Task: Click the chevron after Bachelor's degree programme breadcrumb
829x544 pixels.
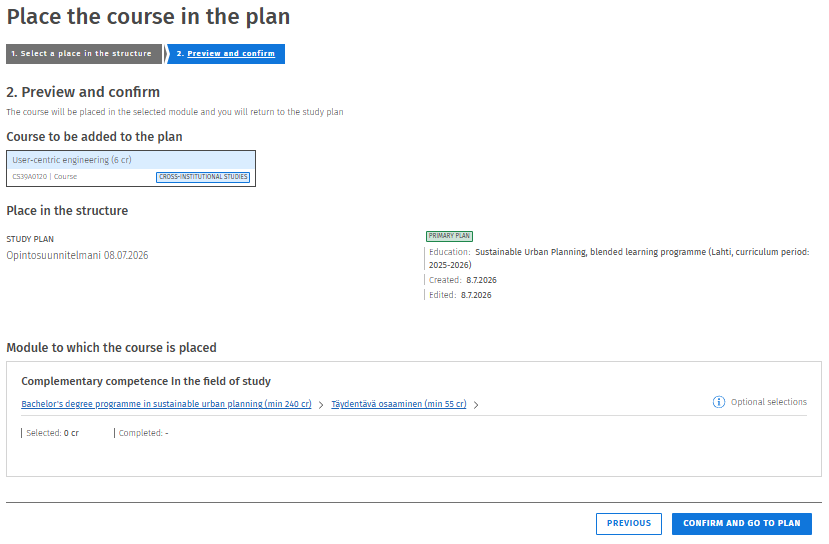Action: pyautogui.click(x=321, y=405)
